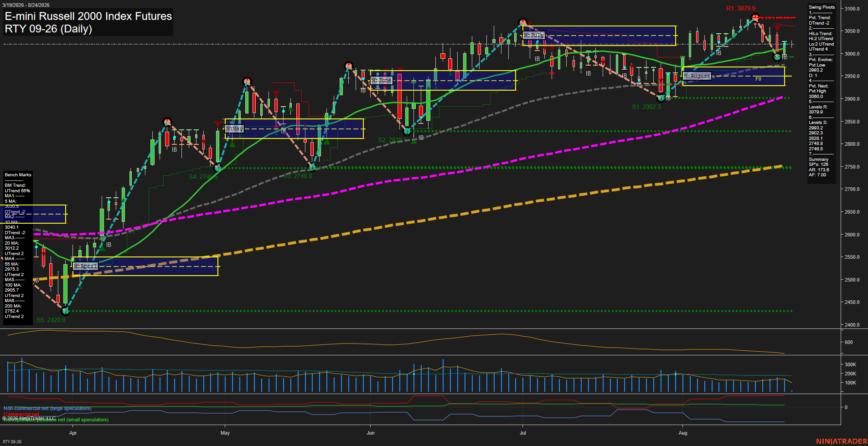The height and width of the screenshot is (446, 868).
Task: Select the S3: 2748.8 support label
Action: pyautogui.click(x=298, y=176)
